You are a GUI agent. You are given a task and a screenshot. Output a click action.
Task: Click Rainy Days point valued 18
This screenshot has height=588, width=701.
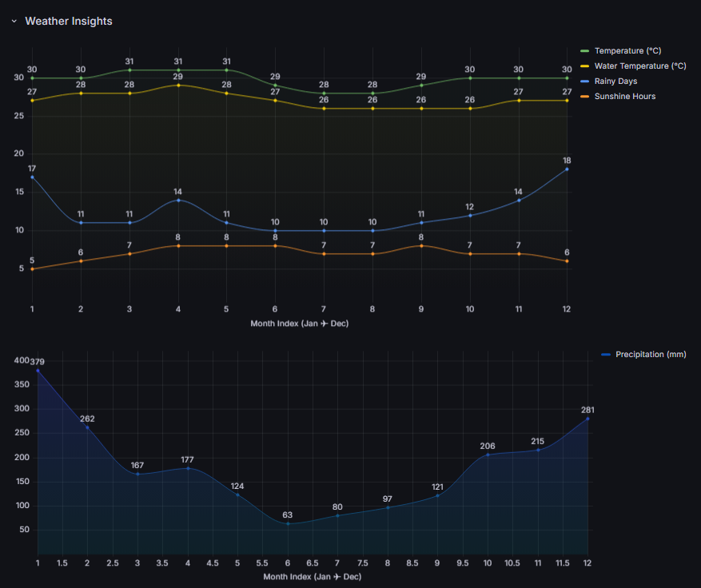[x=568, y=169]
